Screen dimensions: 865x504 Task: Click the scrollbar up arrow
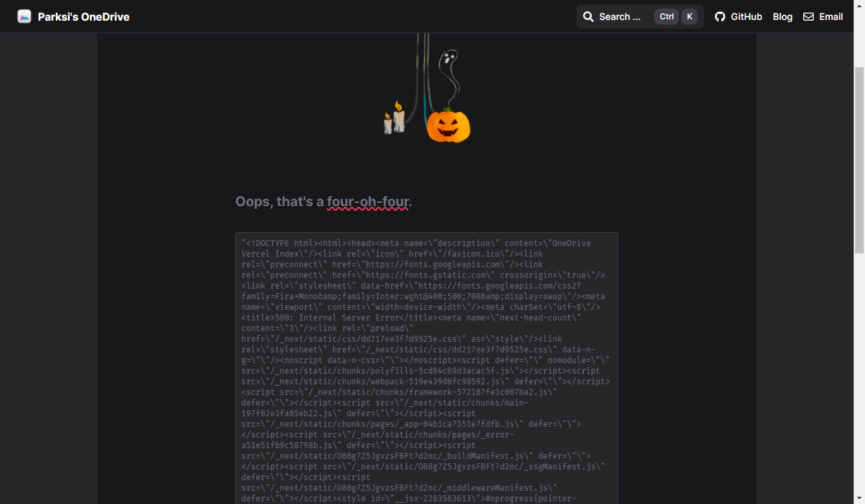pyautogui.click(x=859, y=5)
